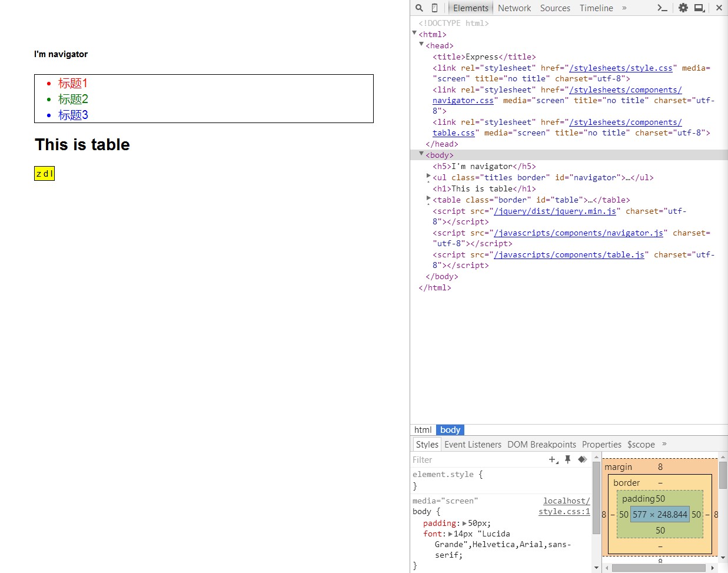Open the navigator.js script link
The image size is (728, 573).
[x=579, y=233]
